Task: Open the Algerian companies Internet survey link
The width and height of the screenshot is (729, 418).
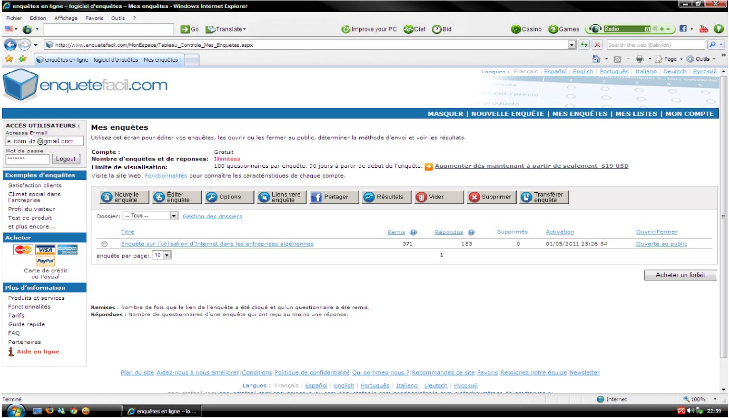Action: [217, 244]
